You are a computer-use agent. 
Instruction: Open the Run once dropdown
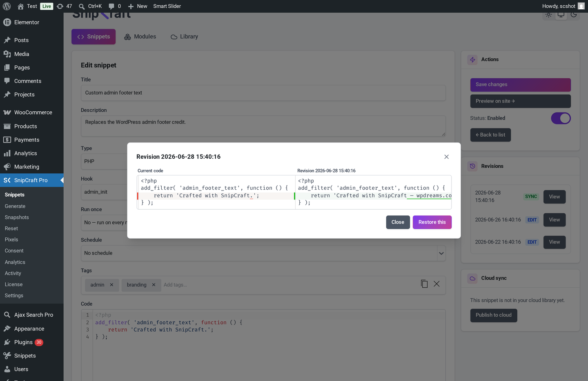(104, 223)
